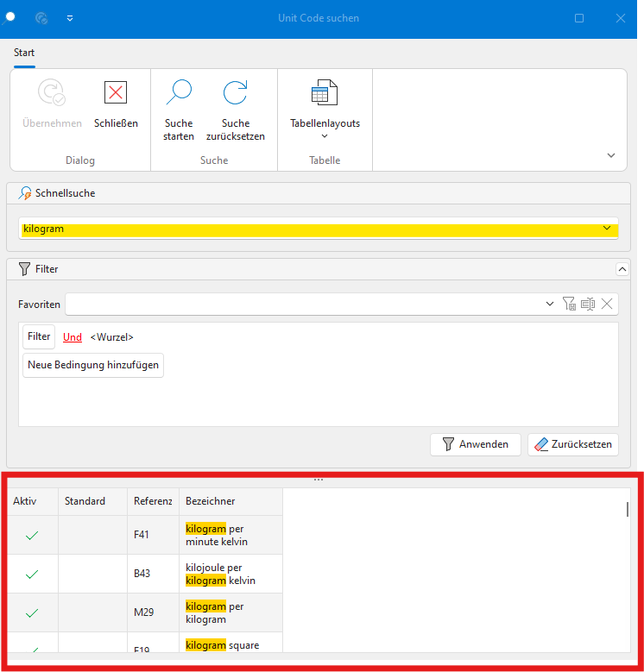Delete favorite with the X icon
Viewport: 644px width, 672px height.
pyautogui.click(x=607, y=304)
